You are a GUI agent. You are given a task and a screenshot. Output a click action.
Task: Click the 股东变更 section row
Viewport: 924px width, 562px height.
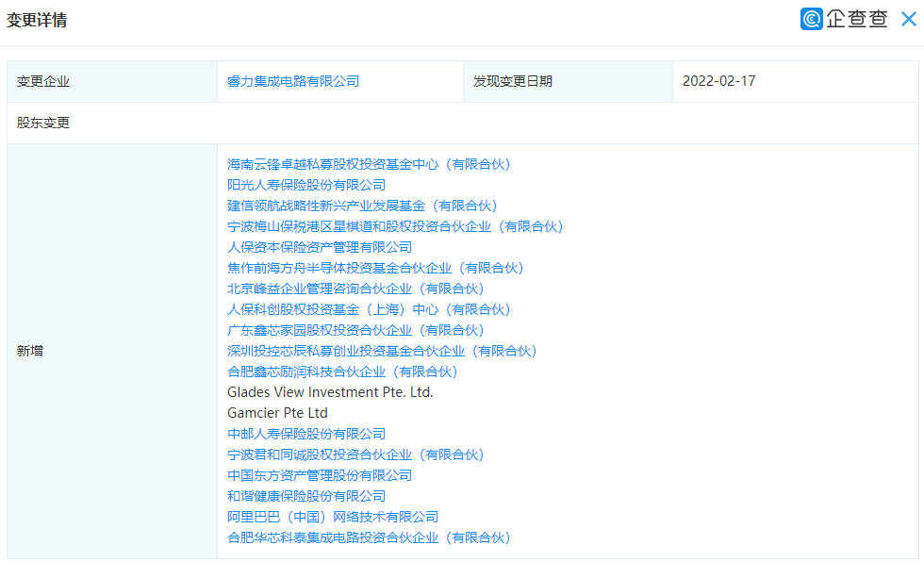tap(463, 124)
